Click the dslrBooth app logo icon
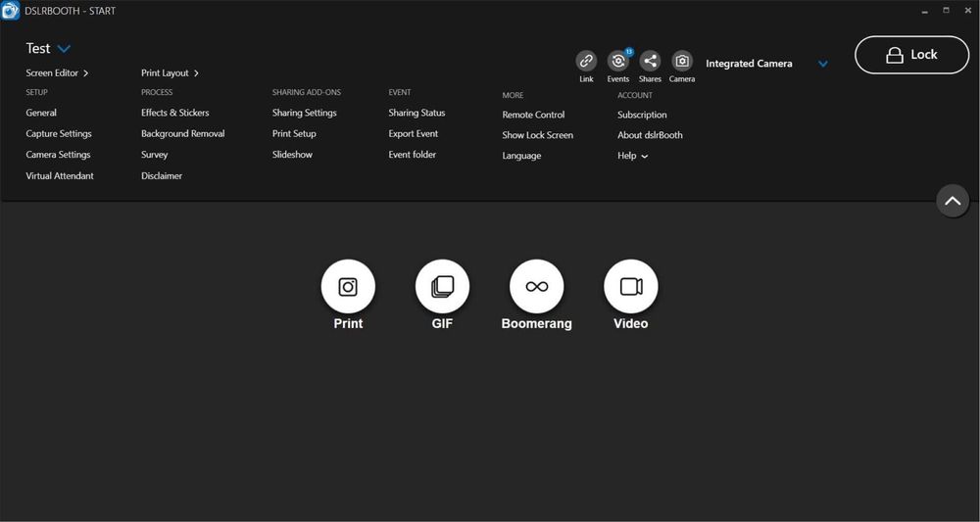The height and width of the screenshot is (522, 980). (x=11, y=11)
